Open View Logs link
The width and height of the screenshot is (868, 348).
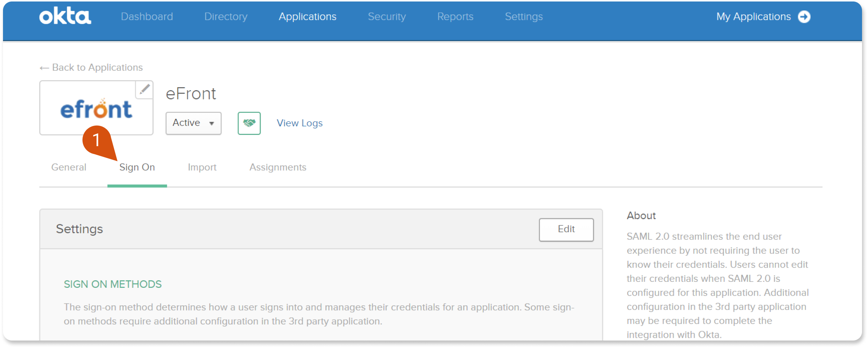click(300, 123)
